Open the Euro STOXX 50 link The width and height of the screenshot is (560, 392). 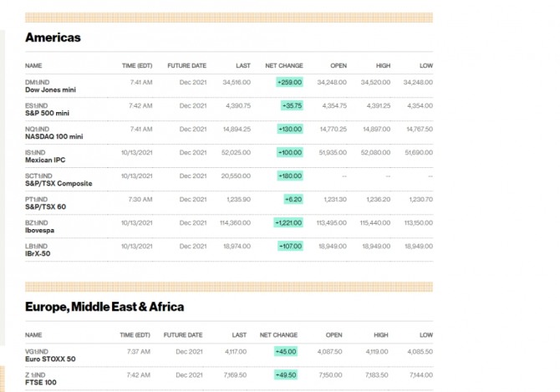50,359
